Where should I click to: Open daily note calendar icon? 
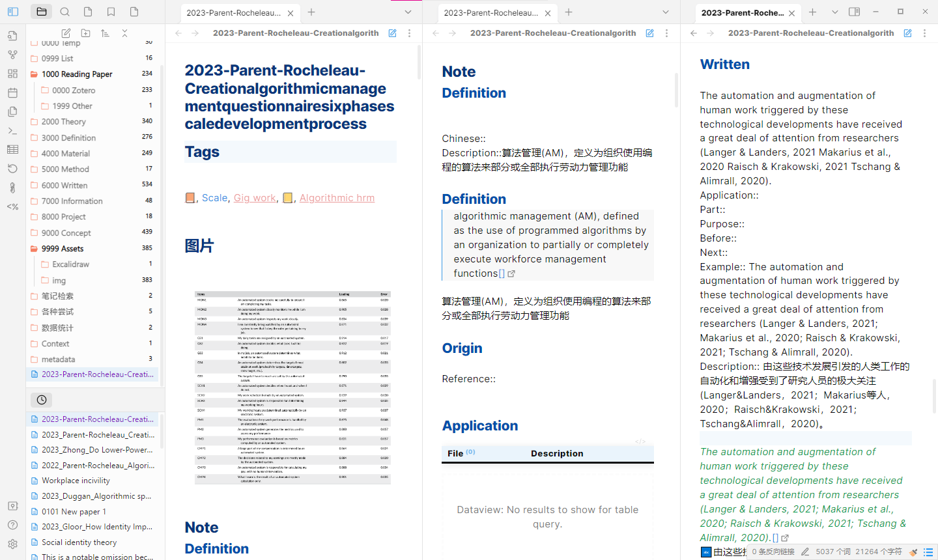[12, 92]
